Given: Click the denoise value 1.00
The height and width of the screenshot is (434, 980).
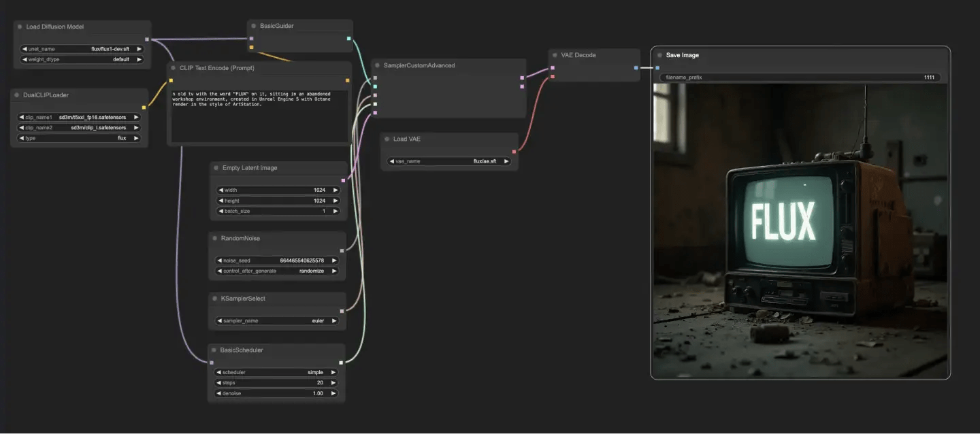Looking at the screenshot, I should point(317,393).
